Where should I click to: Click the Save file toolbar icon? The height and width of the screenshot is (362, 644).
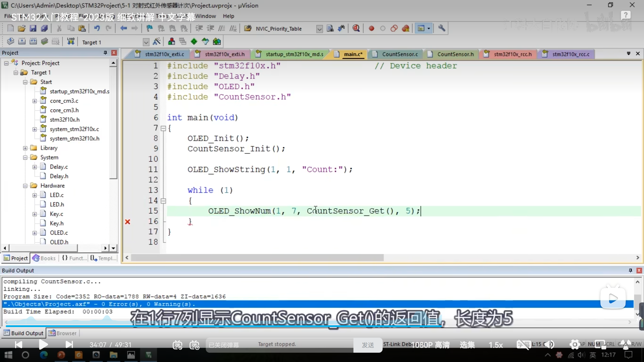[x=33, y=28]
